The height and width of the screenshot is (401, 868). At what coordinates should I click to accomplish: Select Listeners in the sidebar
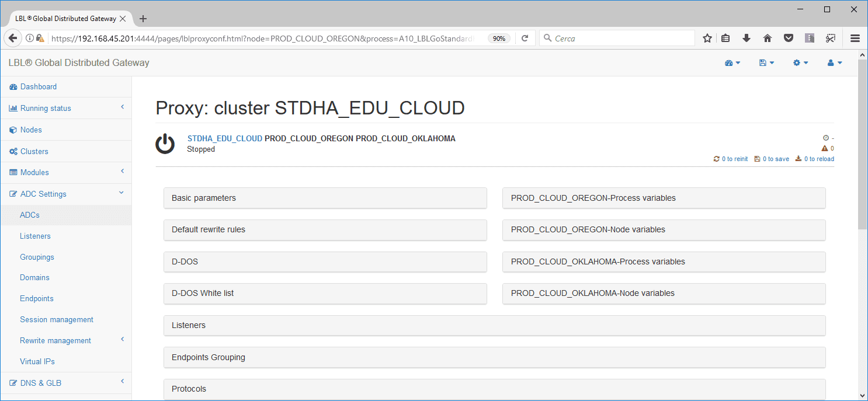[35, 236]
